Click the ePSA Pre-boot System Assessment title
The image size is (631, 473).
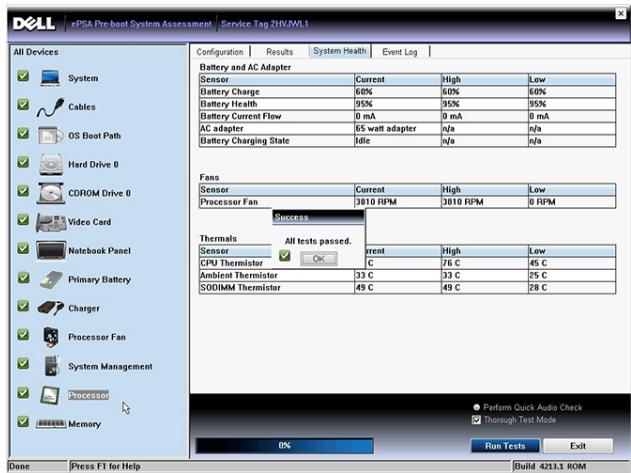tap(141, 24)
